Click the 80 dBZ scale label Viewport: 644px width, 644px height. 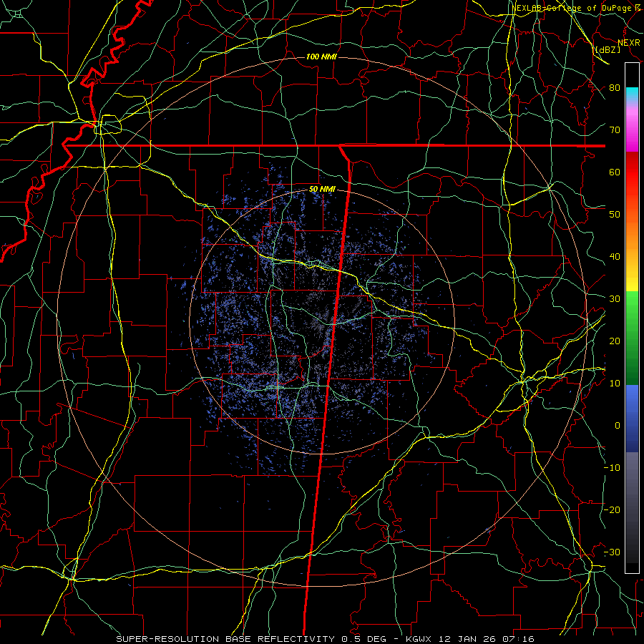click(x=615, y=87)
